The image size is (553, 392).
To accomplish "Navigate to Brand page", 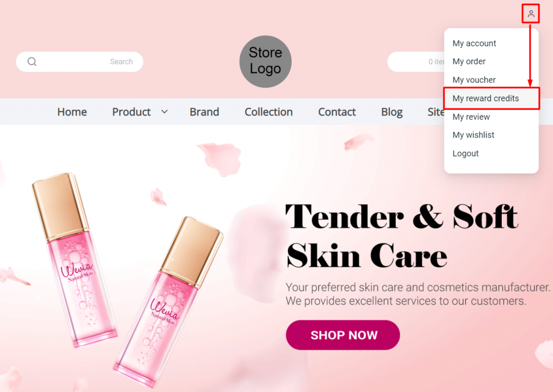I will 204,112.
